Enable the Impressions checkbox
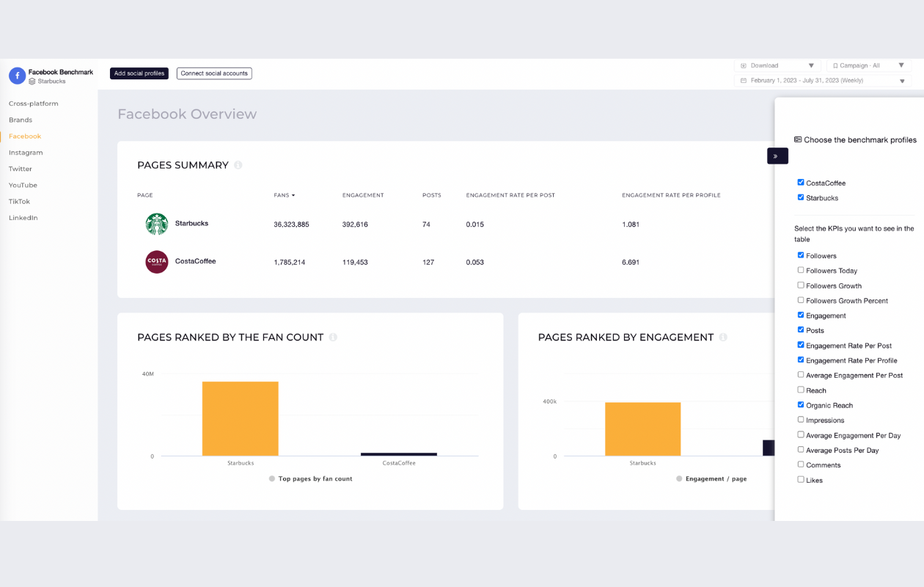Viewport: 924px width, 587px height. click(x=801, y=420)
